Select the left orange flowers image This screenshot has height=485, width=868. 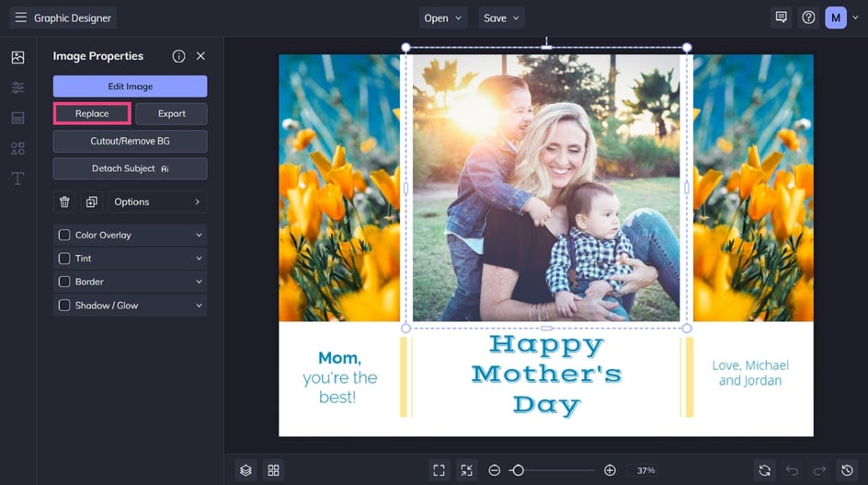point(339,188)
